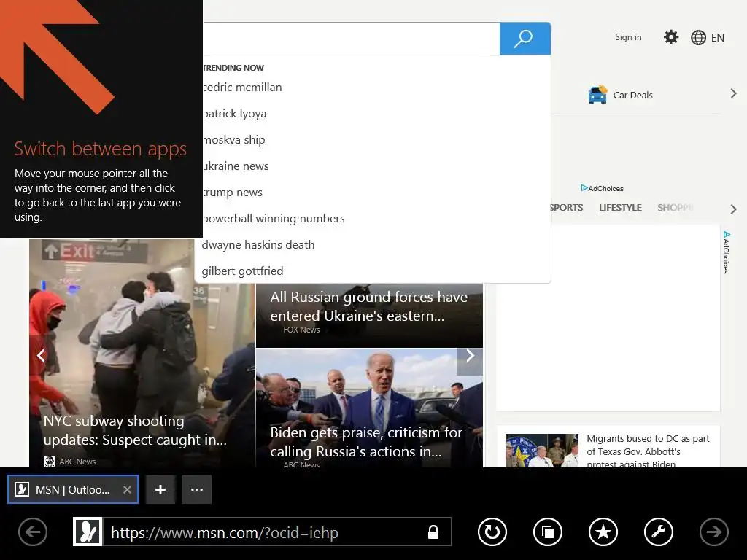
Task: Click the Car Deals car icon
Action: pyautogui.click(x=597, y=95)
